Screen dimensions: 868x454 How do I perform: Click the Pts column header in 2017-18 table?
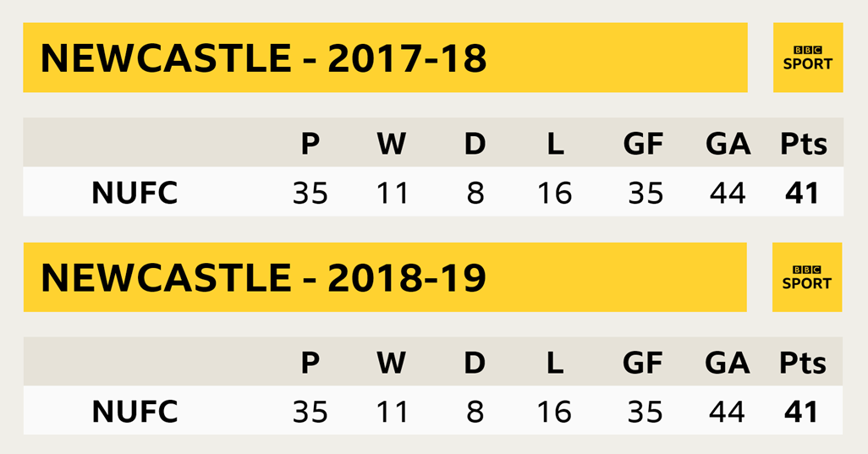(803, 144)
